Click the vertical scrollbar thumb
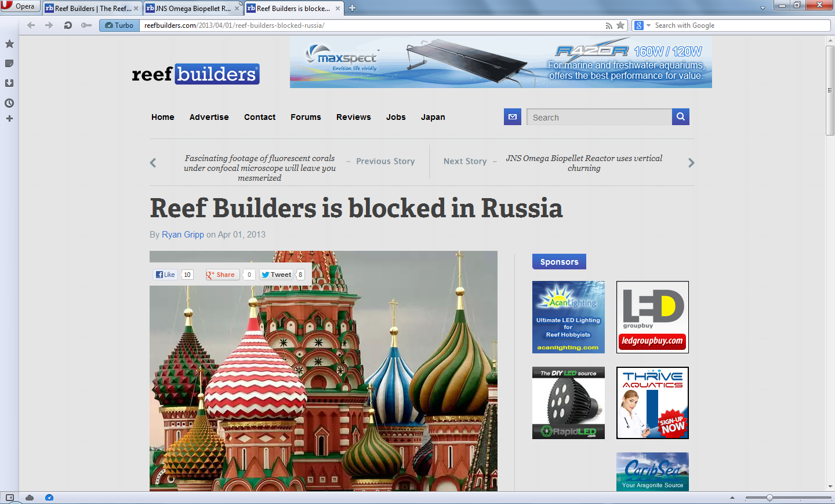The width and height of the screenshot is (835, 504). (830, 90)
